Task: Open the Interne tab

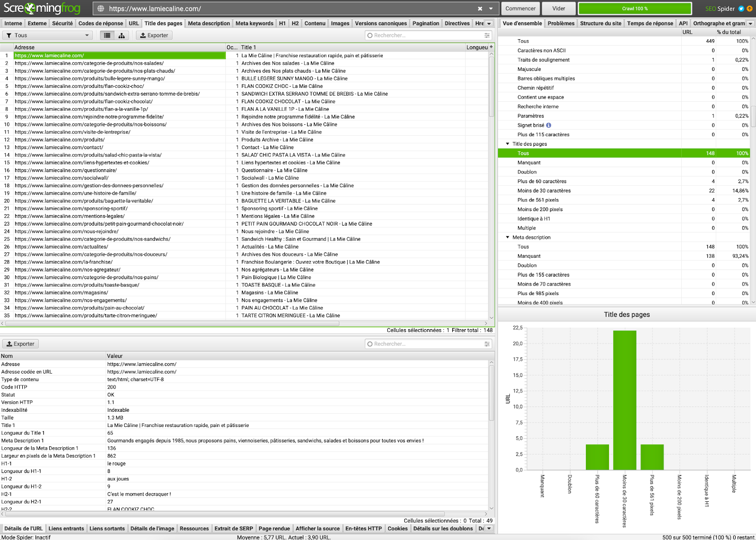Action: 13,24
